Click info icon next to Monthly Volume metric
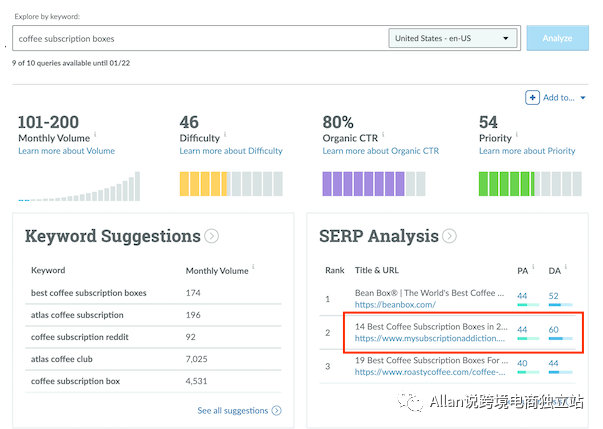The image size is (603, 429). click(x=95, y=134)
